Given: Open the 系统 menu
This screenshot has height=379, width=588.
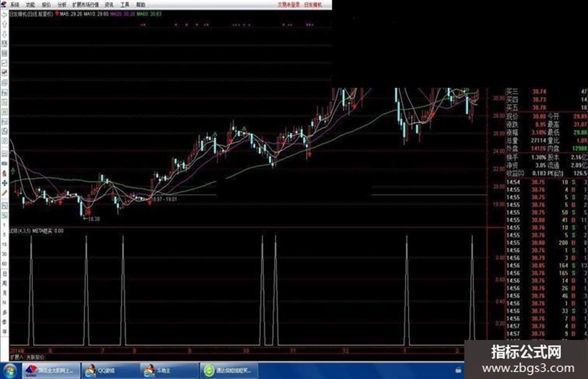Looking at the screenshot, I should click(15, 5).
